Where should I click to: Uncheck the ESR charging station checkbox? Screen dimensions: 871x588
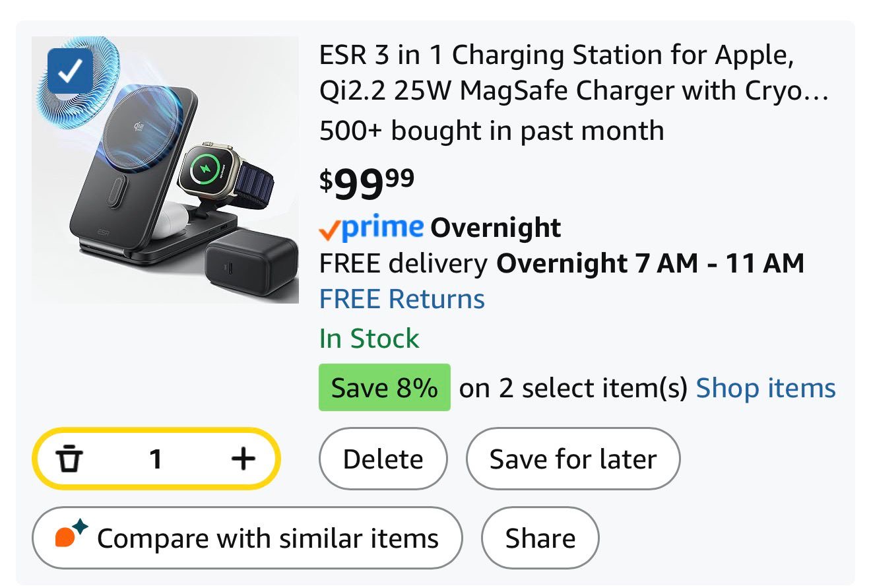coord(70,71)
